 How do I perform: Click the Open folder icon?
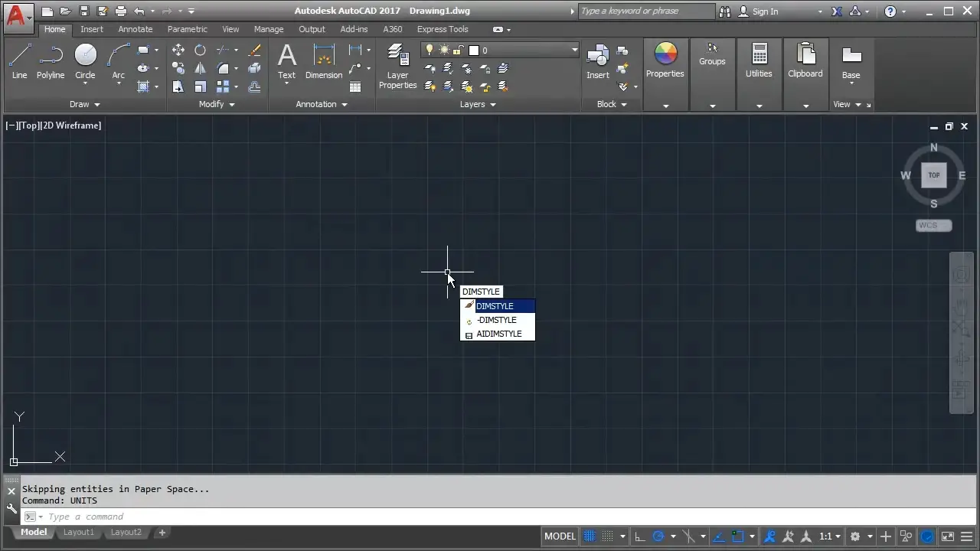pos(66,11)
